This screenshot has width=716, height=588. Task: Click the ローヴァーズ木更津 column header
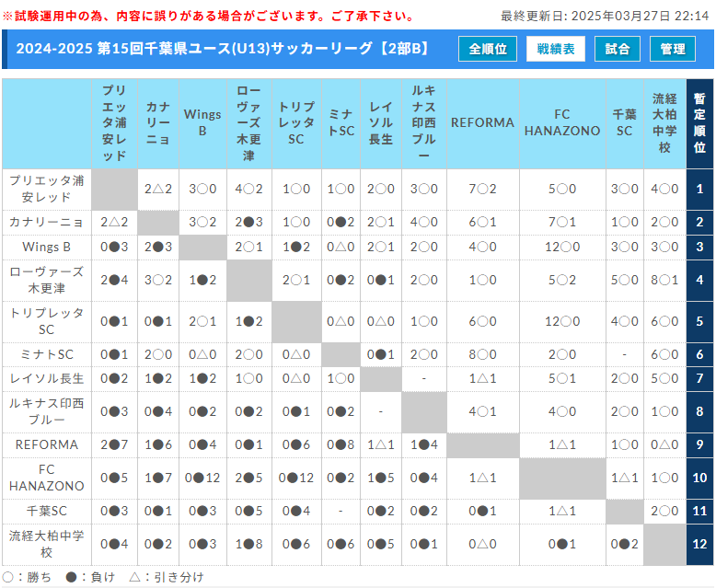pyautogui.click(x=249, y=123)
